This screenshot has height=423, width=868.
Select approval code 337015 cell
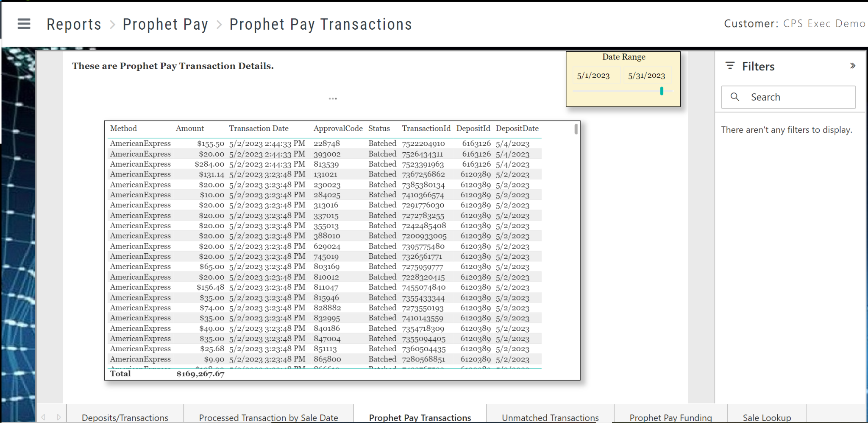pyautogui.click(x=326, y=216)
